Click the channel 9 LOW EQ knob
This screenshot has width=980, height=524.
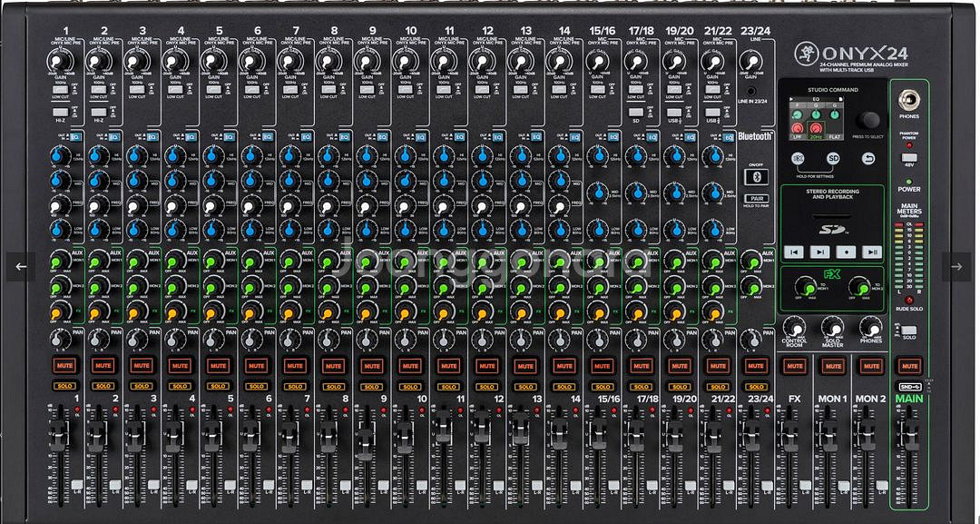[367, 230]
